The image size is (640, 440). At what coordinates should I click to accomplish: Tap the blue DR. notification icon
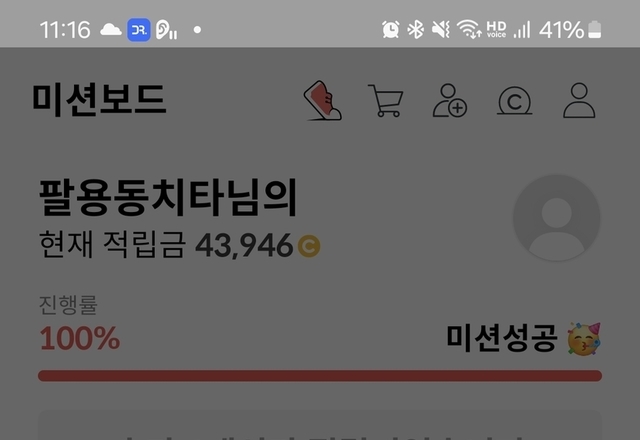[139, 30]
